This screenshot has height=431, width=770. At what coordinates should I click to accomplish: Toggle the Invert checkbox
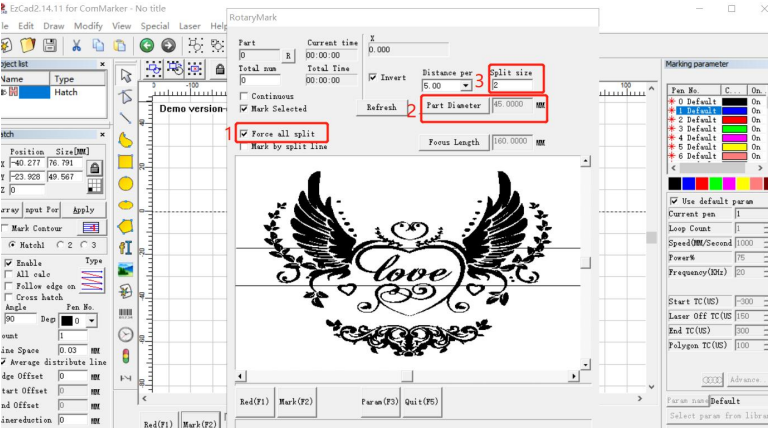point(373,77)
